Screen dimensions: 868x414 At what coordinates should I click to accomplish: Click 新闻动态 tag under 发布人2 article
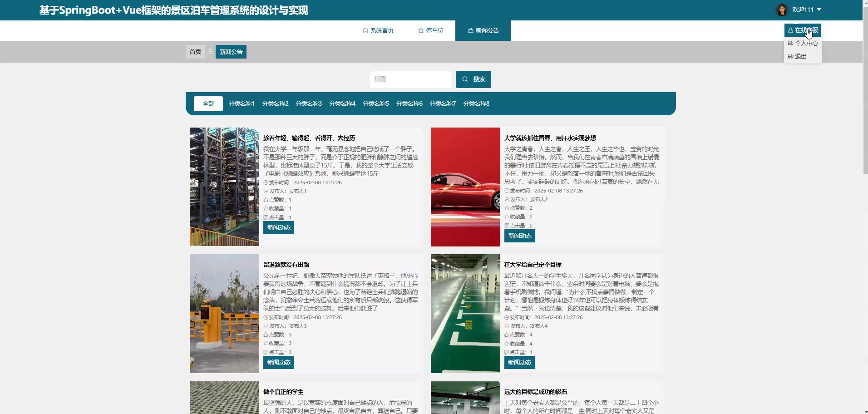tap(520, 236)
